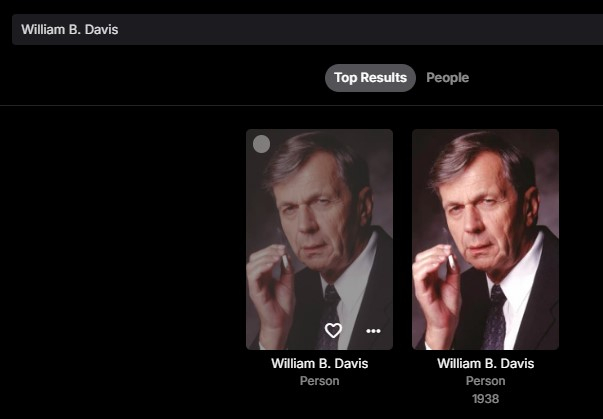Click the Person label under hovered card
This screenshot has height=419, width=603.
[319, 381]
